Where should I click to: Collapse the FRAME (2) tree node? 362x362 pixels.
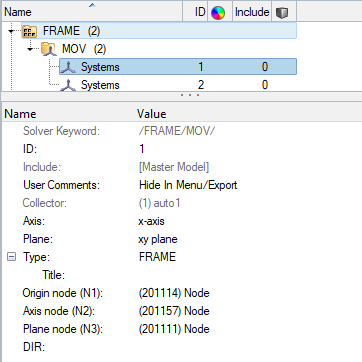12,31
